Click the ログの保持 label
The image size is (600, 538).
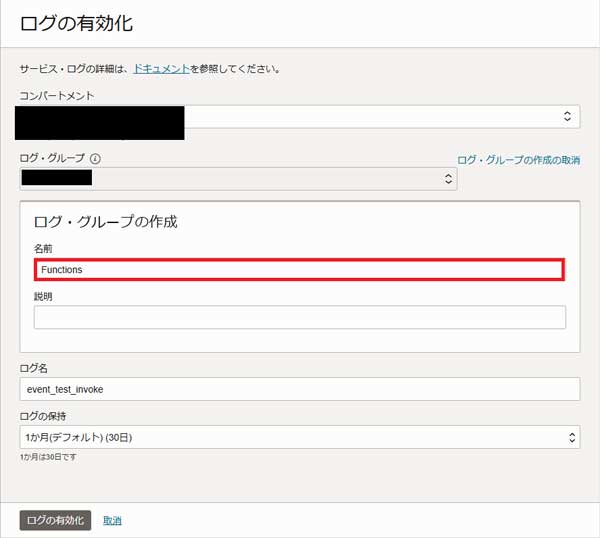43,416
